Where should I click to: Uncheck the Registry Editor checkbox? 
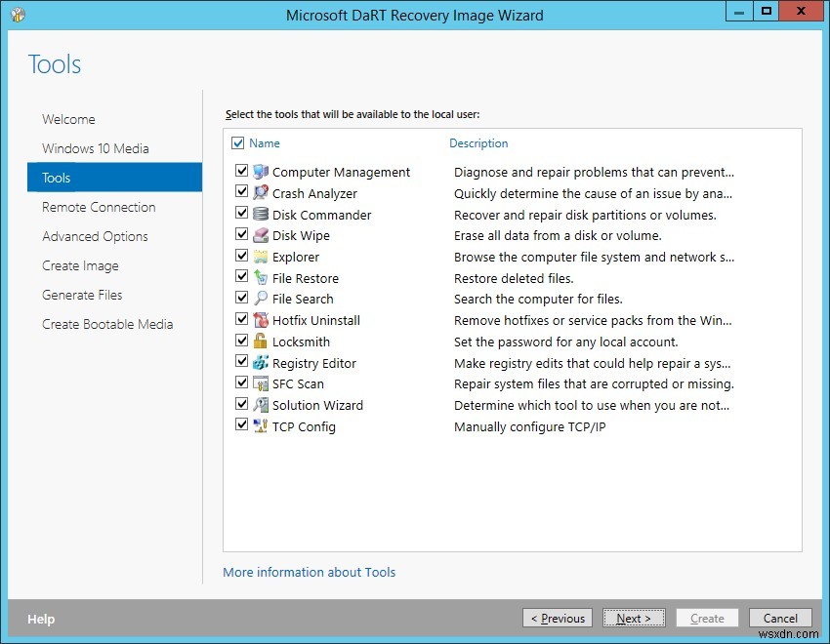tap(241, 361)
